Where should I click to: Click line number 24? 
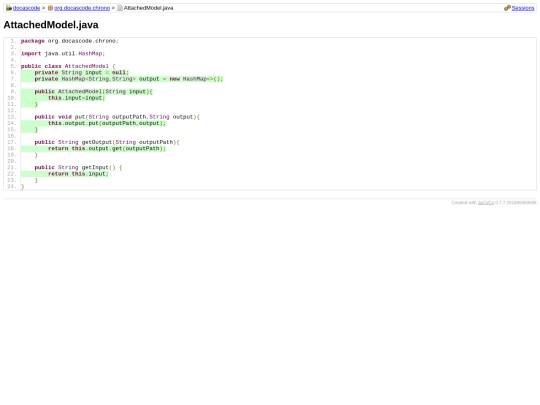coord(12,187)
